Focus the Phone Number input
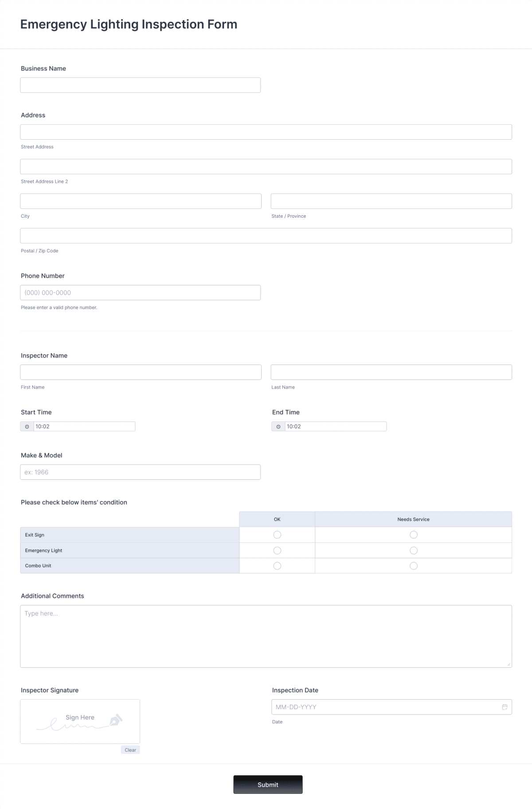Screen dimensions: 532x809 (x=140, y=292)
